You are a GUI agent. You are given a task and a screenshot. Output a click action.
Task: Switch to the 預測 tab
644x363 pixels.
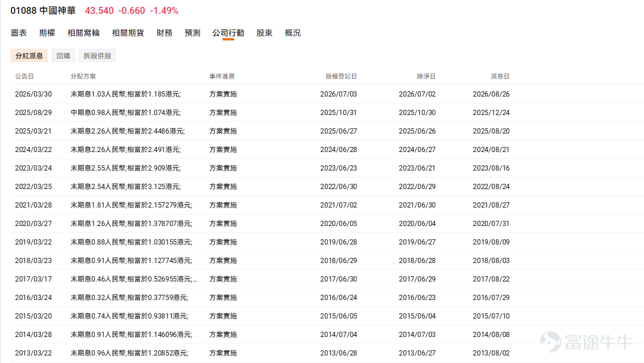pos(192,33)
